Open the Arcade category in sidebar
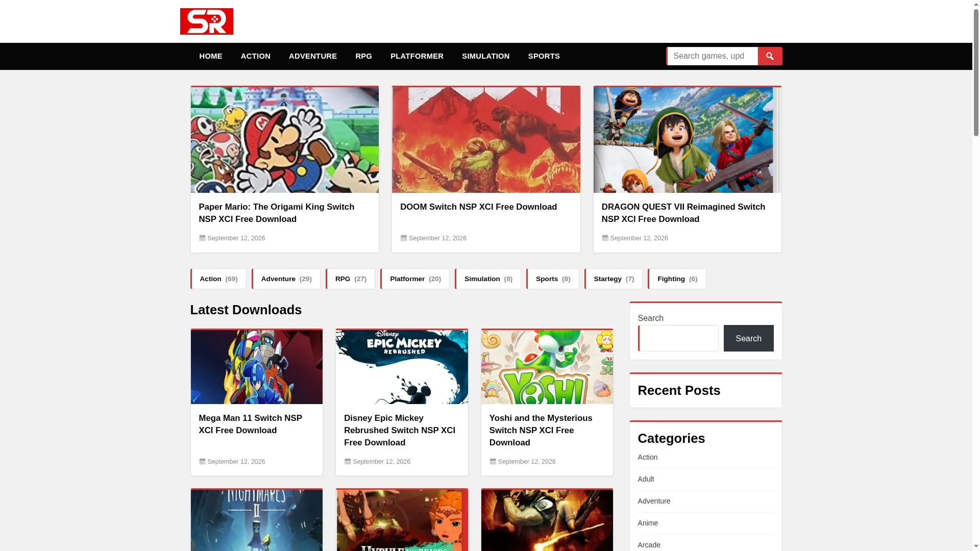 (x=649, y=545)
